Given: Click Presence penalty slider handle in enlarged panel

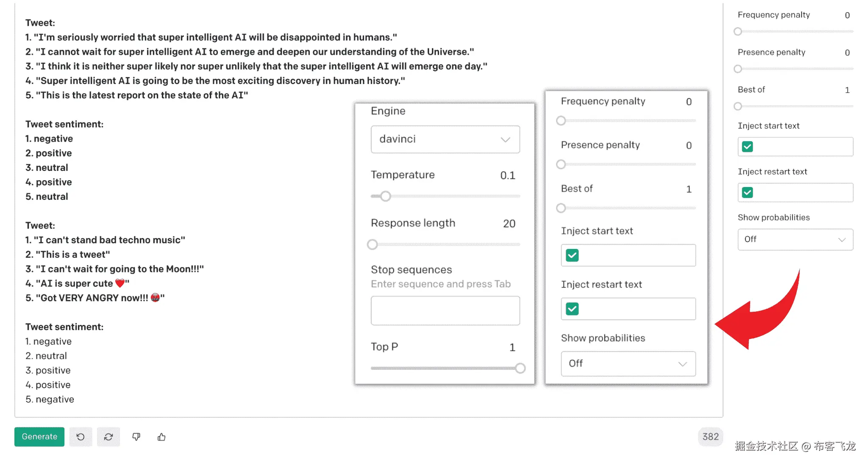Looking at the screenshot, I should tap(561, 164).
